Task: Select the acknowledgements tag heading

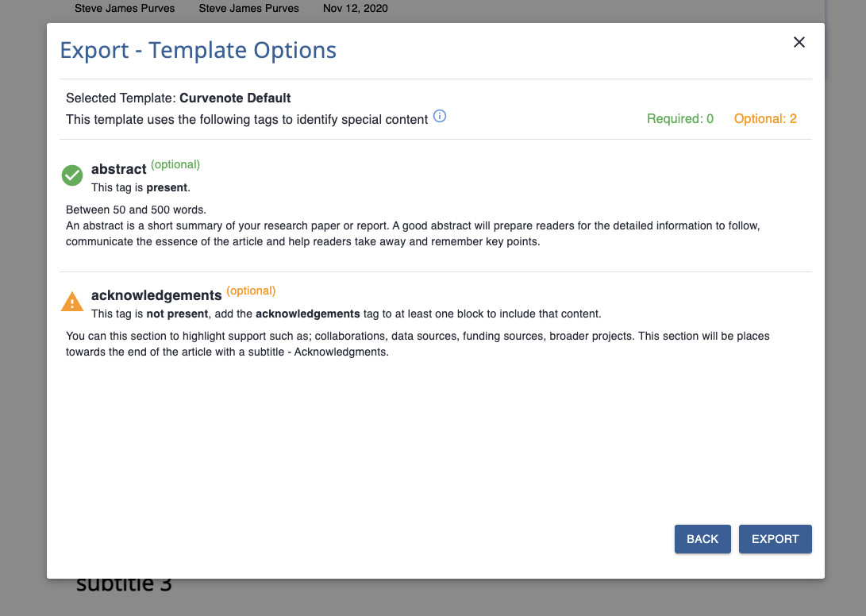Action: pyautogui.click(x=156, y=295)
